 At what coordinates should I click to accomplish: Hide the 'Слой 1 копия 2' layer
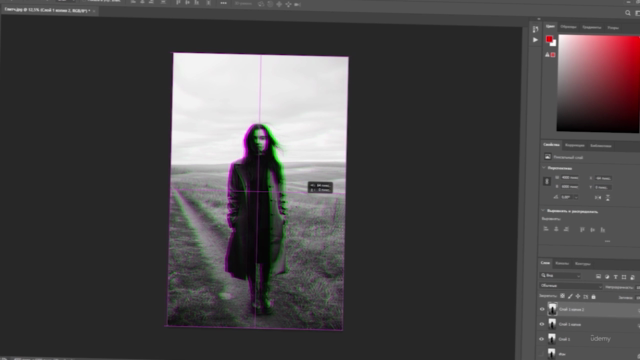pyautogui.click(x=542, y=309)
